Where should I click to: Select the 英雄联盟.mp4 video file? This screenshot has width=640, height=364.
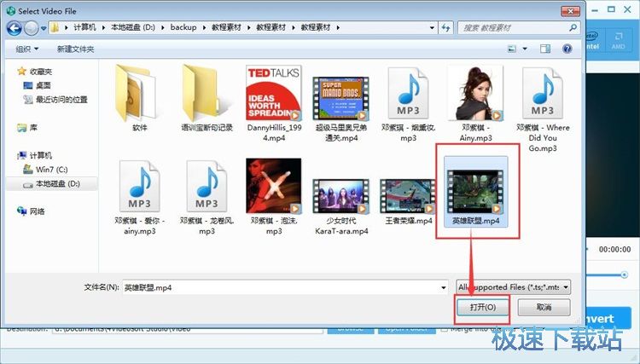pos(475,192)
